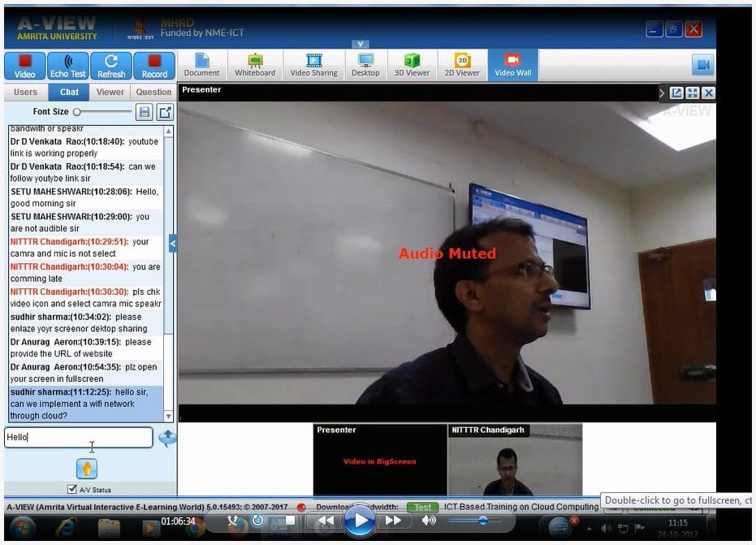
Task: Save chat using the floppy disk icon
Action: pos(145,112)
